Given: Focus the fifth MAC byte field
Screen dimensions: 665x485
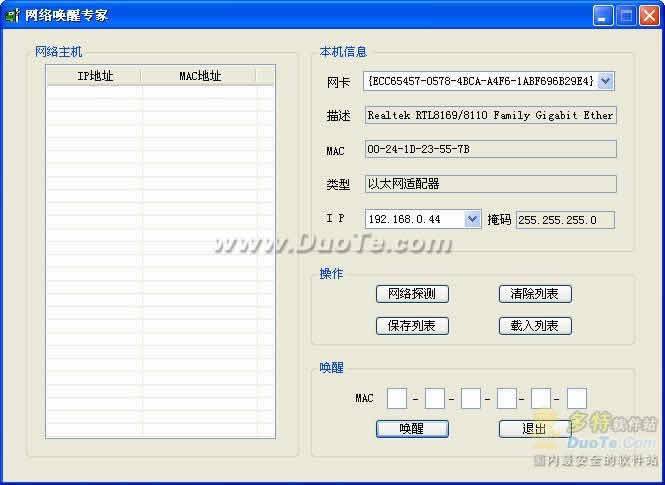Looking at the screenshot, I should [x=541, y=399].
